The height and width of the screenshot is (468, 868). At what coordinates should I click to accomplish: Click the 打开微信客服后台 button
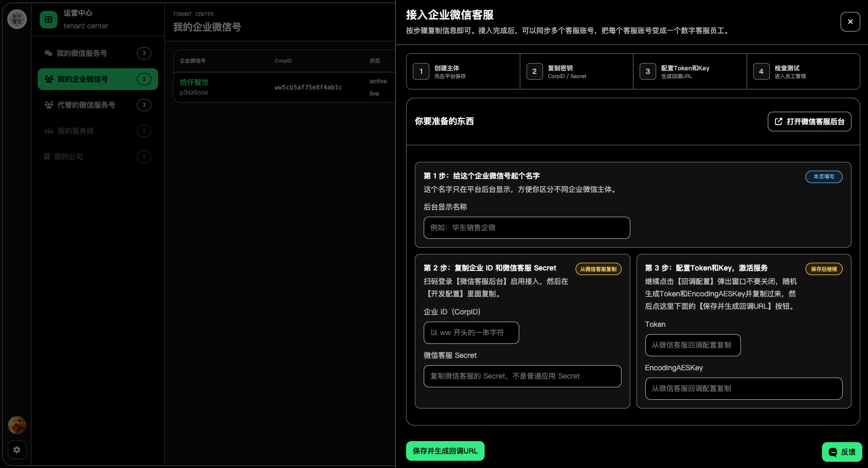coord(810,122)
